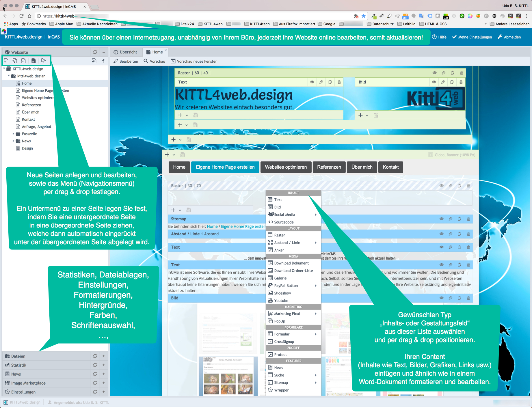Copy the Raster 60|40 block
Viewport: 532px width, 408px height.
click(453, 73)
